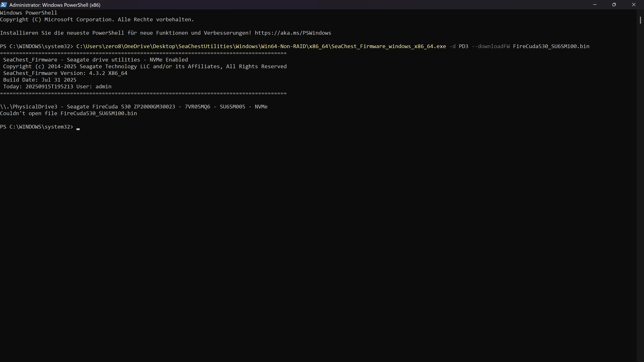Open the https://aka.ms/PSWindows link
This screenshot has width=644, height=362.
(x=293, y=33)
